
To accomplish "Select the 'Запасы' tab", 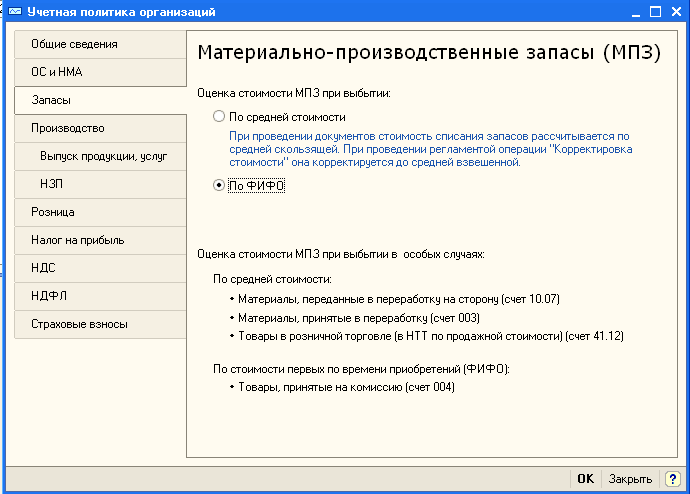I will coord(100,101).
